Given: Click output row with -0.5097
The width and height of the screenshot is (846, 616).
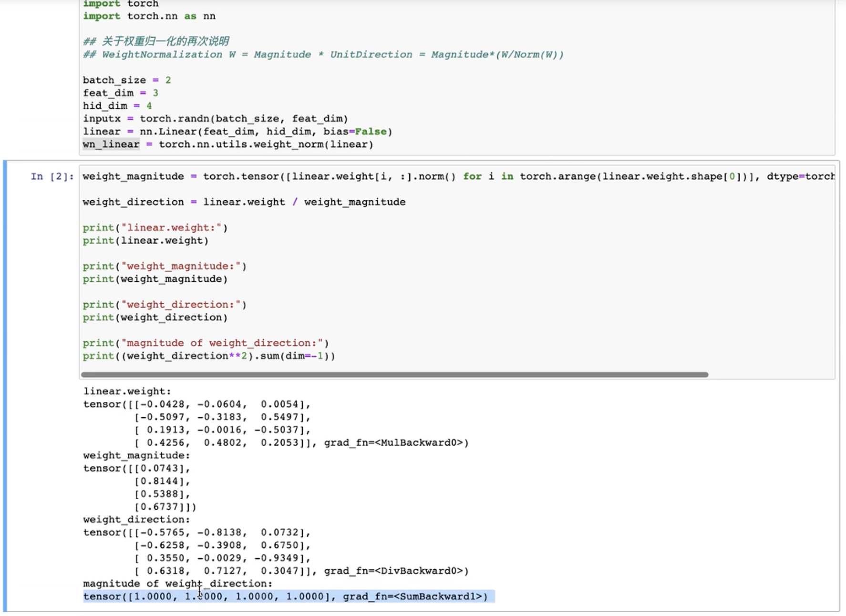Looking at the screenshot, I should pyautogui.click(x=222, y=417).
